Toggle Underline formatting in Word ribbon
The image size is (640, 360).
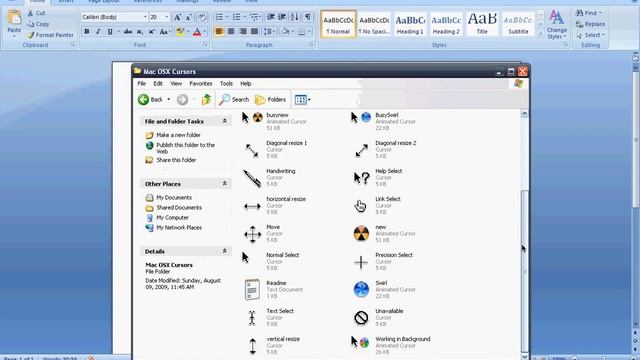coord(110,31)
